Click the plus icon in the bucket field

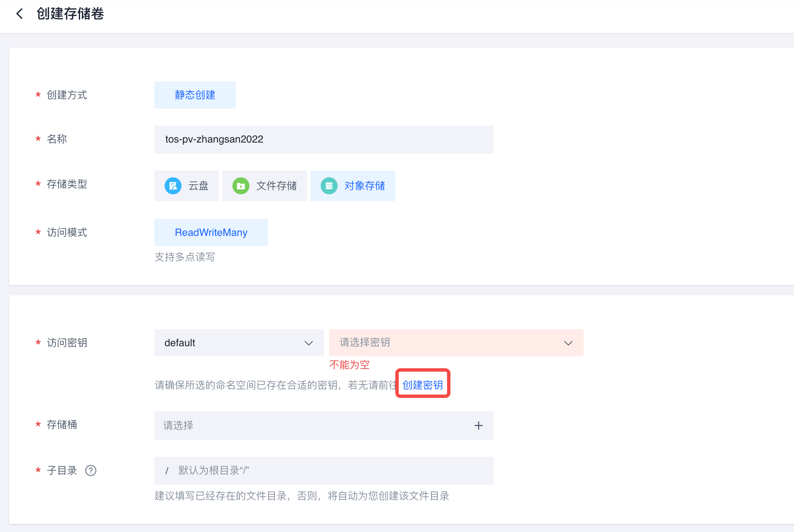point(478,426)
